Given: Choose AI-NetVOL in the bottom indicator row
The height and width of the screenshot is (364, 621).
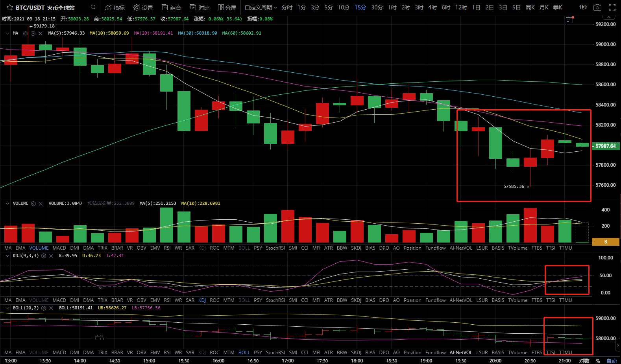Looking at the screenshot, I should pyautogui.click(x=461, y=353).
